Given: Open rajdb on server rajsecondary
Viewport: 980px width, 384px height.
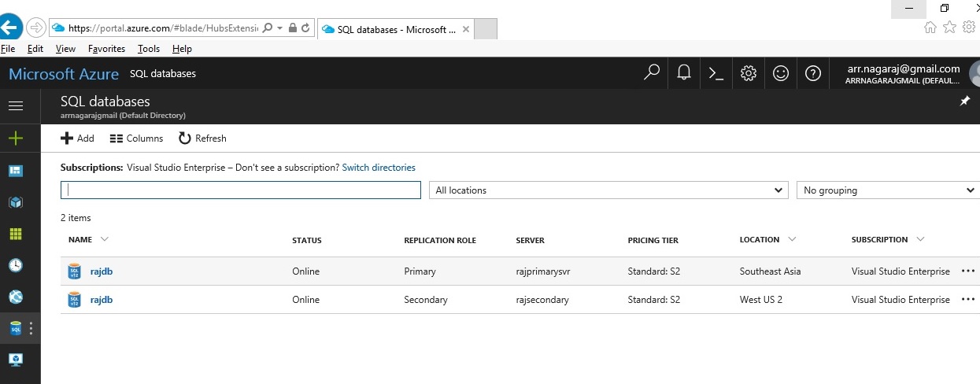Looking at the screenshot, I should click(102, 300).
